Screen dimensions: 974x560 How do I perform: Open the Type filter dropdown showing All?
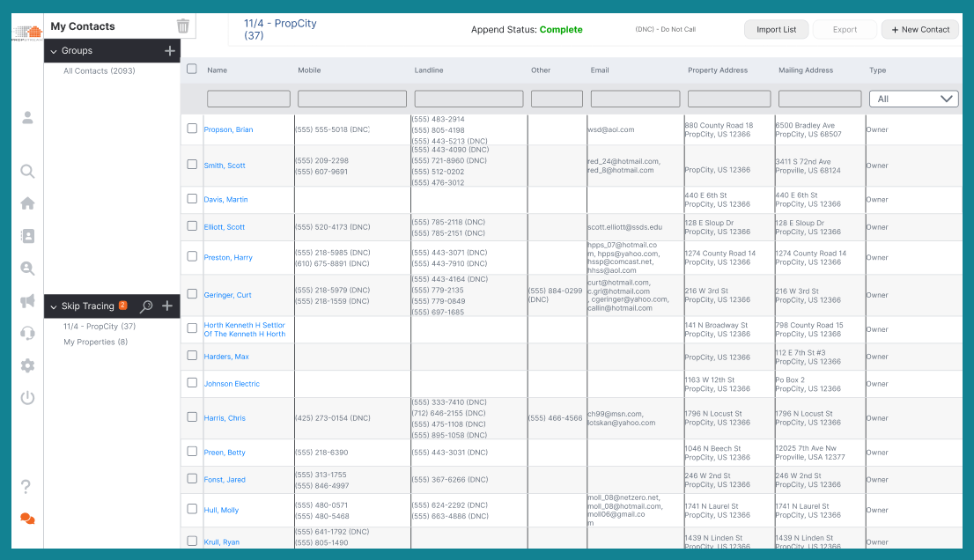click(x=913, y=98)
